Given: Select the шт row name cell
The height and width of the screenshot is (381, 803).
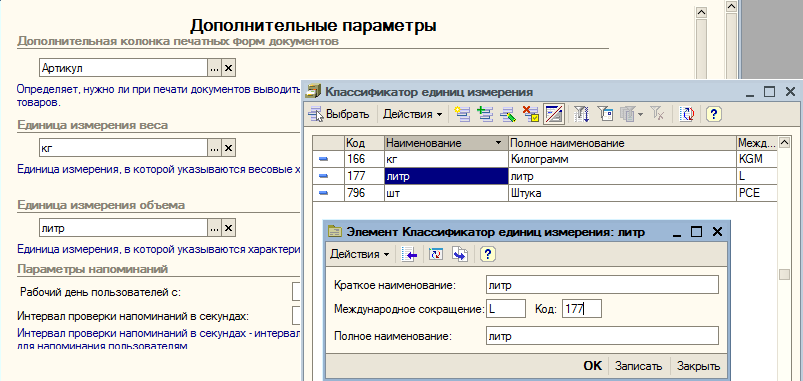Looking at the screenshot, I should [446, 193].
